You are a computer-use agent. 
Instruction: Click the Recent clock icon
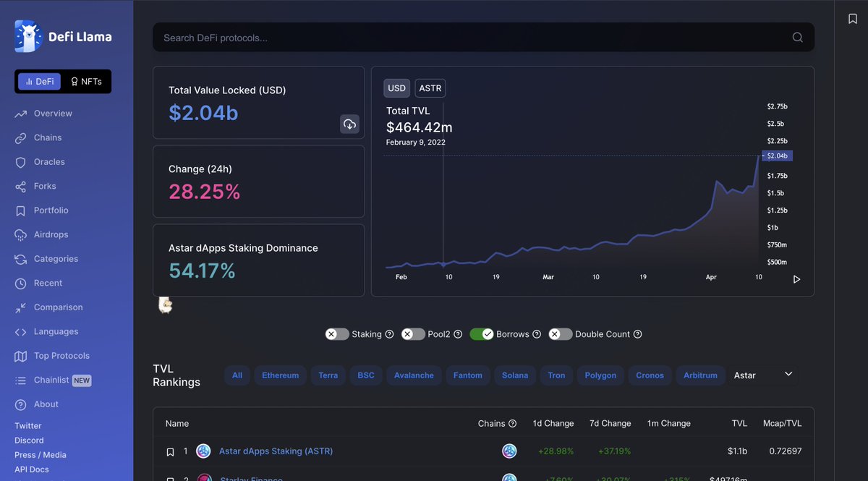[x=20, y=284]
